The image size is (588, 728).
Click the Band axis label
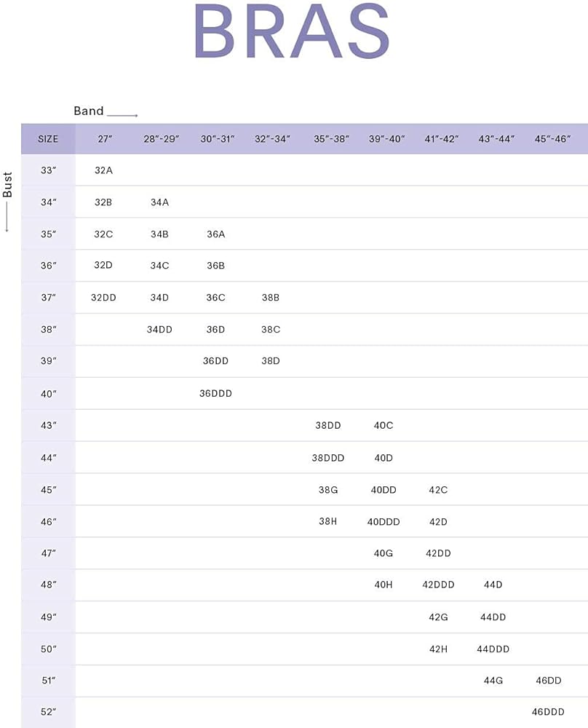pyautogui.click(x=89, y=111)
